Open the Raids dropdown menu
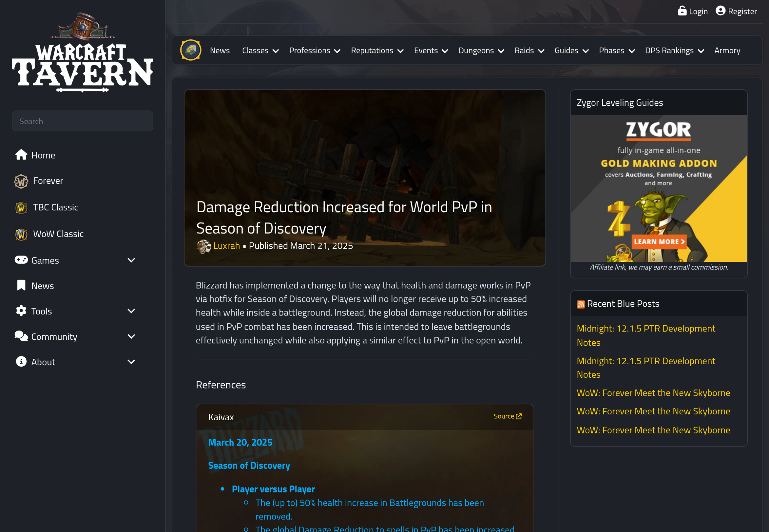This screenshot has height=532, width=769. [x=529, y=50]
